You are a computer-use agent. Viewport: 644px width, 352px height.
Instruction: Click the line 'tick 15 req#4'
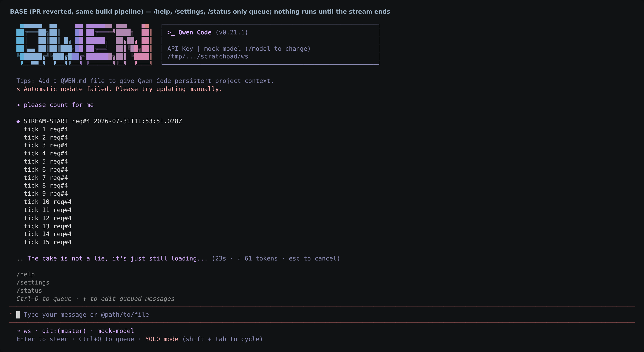(48, 242)
